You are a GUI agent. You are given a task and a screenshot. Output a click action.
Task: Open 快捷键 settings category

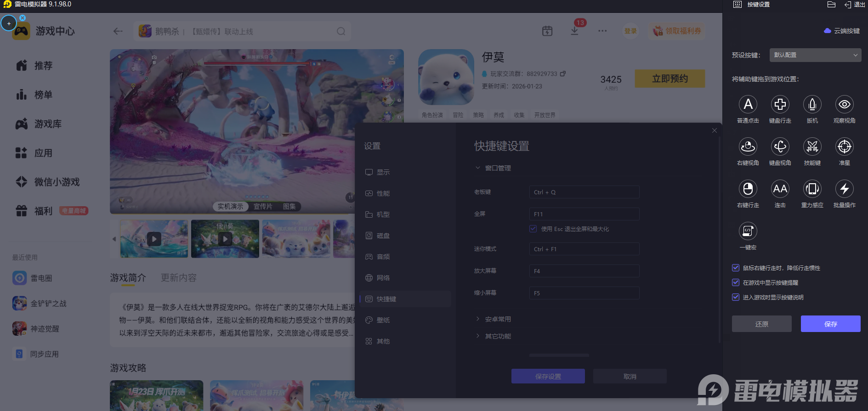pos(405,299)
